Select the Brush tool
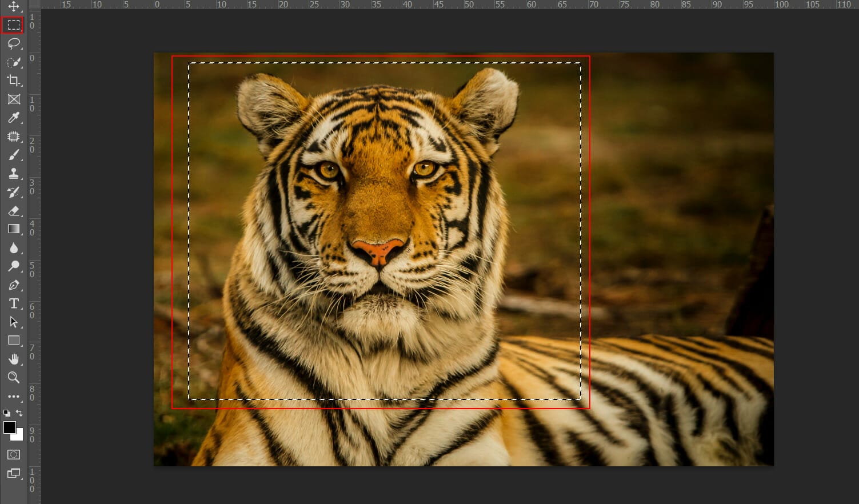The image size is (859, 504). pyautogui.click(x=13, y=153)
